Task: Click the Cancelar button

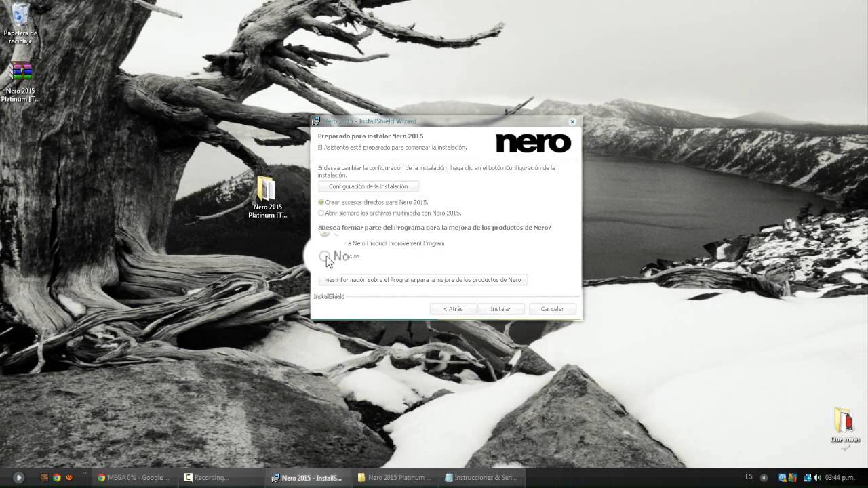Action: (552, 309)
